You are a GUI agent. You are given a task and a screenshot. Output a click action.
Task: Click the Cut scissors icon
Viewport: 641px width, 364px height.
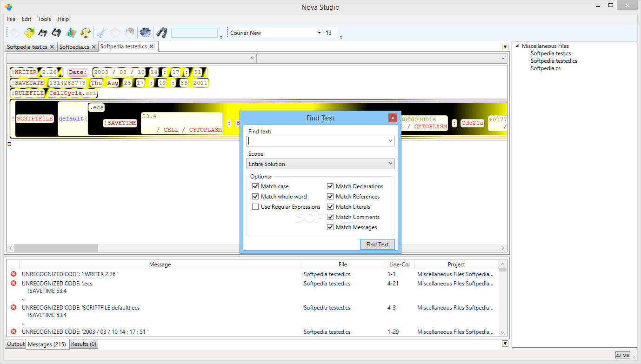point(101,33)
